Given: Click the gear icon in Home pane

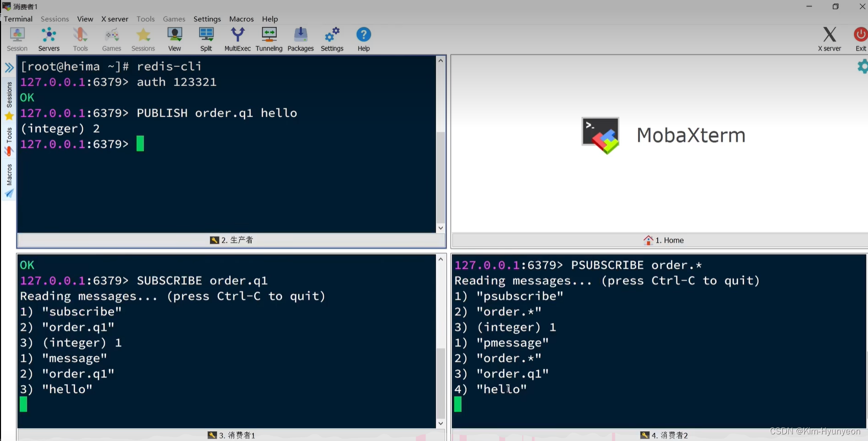Looking at the screenshot, I should [862, 66].
